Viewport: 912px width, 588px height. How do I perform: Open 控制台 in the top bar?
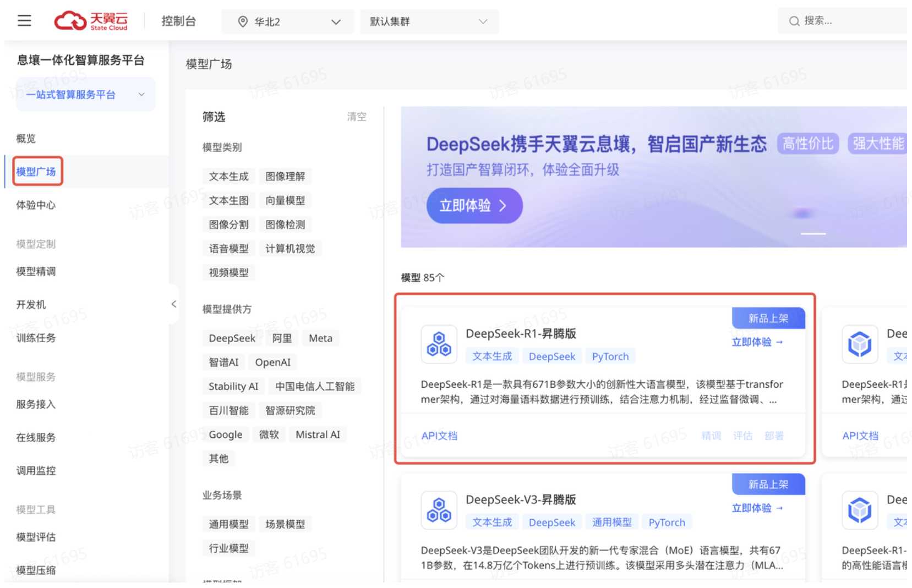178,21
